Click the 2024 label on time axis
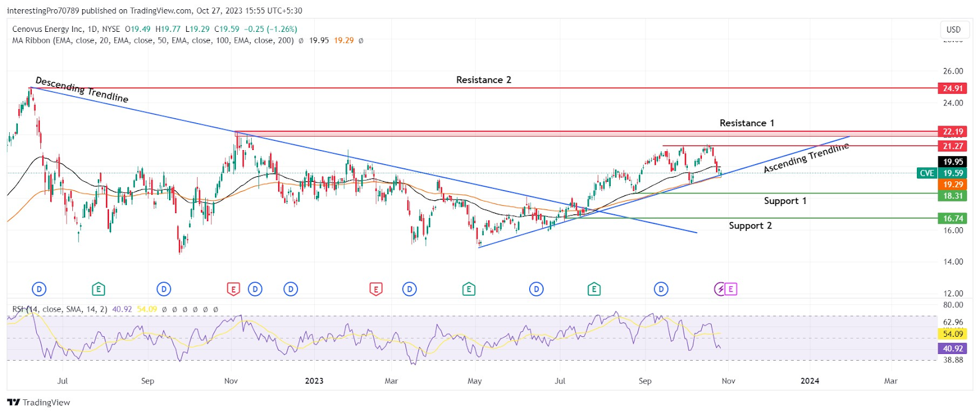The width and height of the screenshot is (980, 414). coord(810,381)
